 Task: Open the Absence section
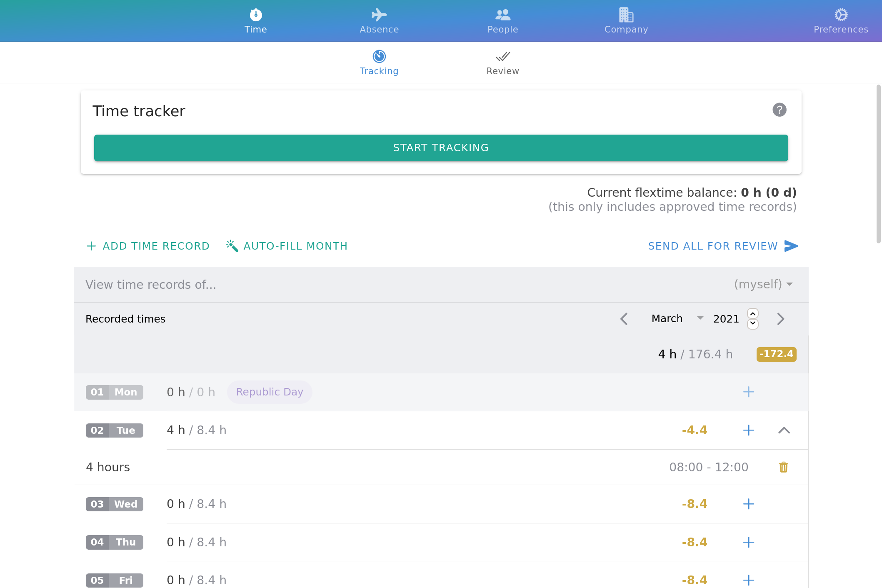(x=379, y=21)
